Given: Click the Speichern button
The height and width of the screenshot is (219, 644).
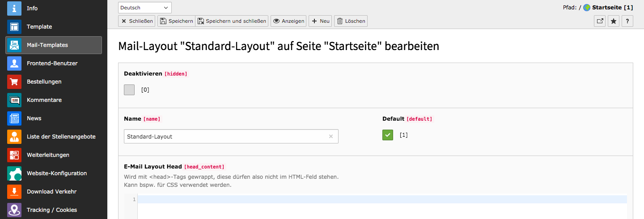Looking at the screenshot, I should pyautogui.click(x=176, y=21).
